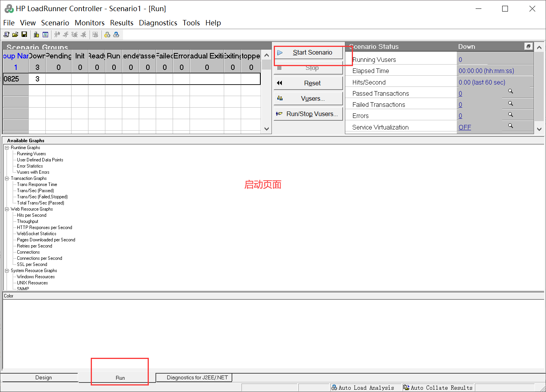
Task: Collapse the Runtime Graphs tree node
Action: click(x=7, y=148)
